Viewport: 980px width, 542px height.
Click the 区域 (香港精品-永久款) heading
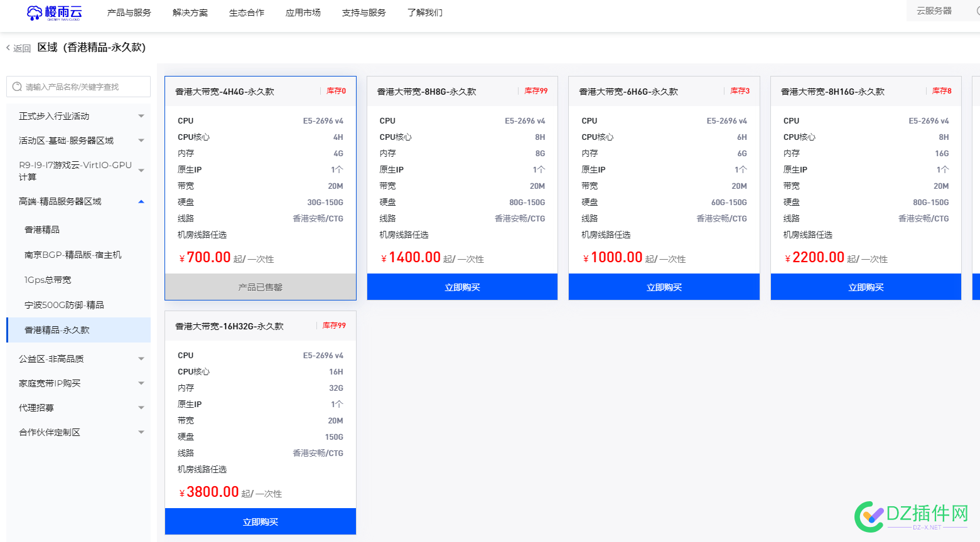click(92, 48)
